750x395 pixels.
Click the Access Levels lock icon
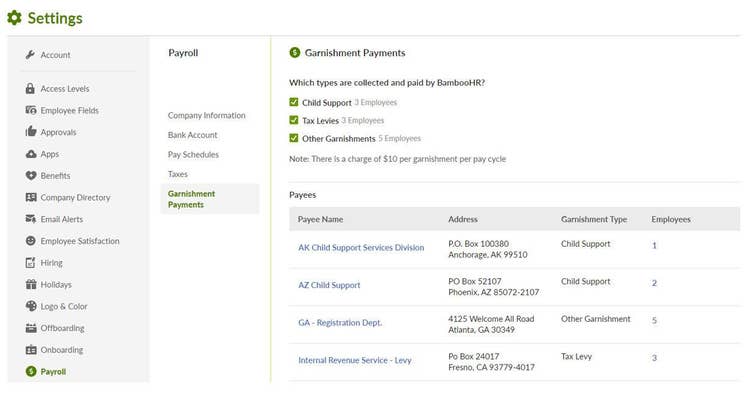pos(30,88)
